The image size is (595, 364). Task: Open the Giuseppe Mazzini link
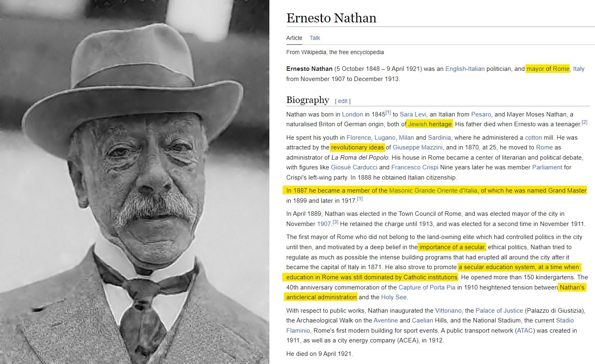[418, 147]
